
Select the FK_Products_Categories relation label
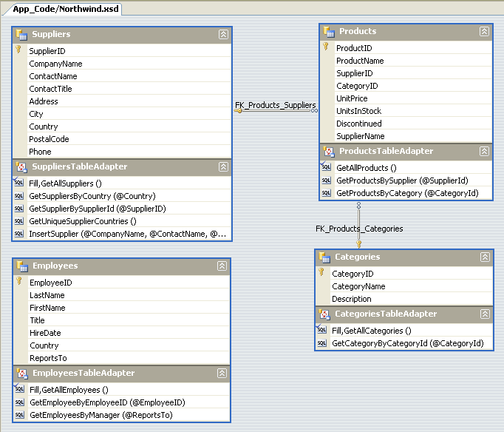(359, 229)
